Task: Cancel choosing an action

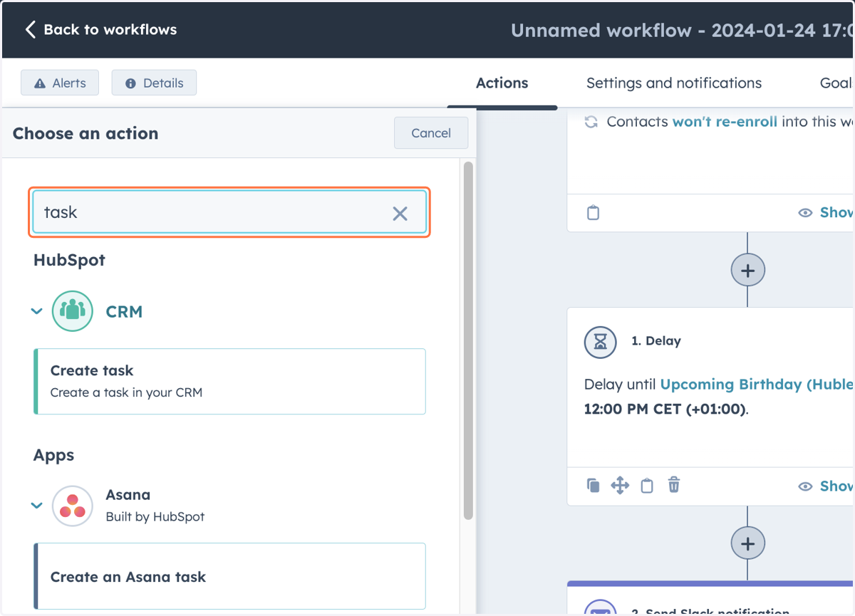Action: point(431,133)
